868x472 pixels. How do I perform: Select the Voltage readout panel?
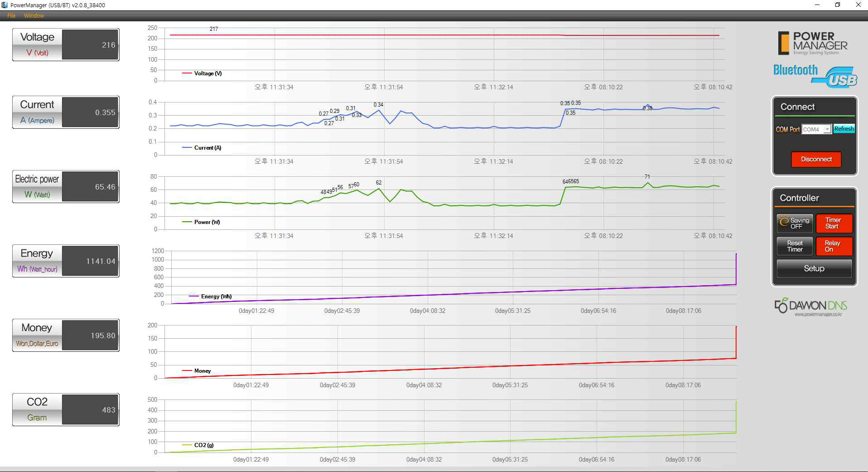66,44
